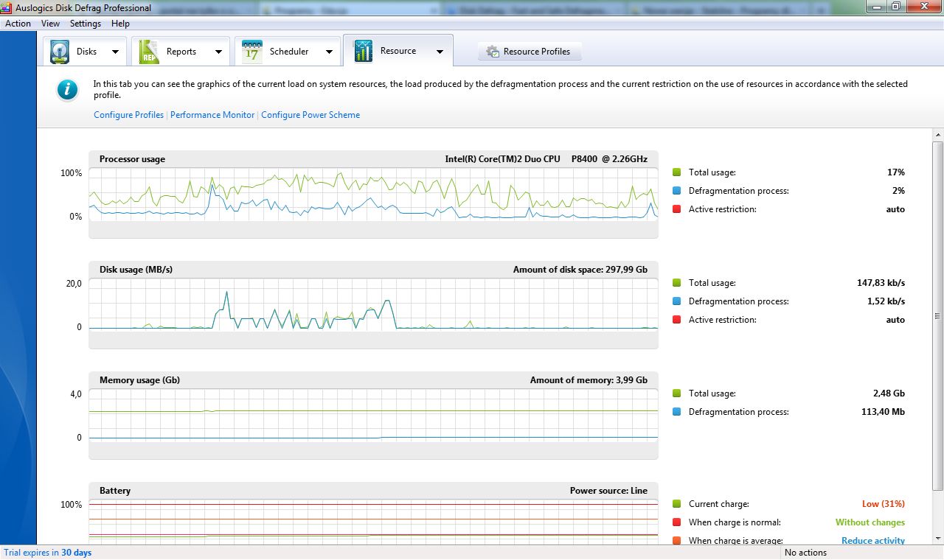Click the Intel Core2 Duo CPU label
The image size is (944, 560).
(x=546, y=159)
